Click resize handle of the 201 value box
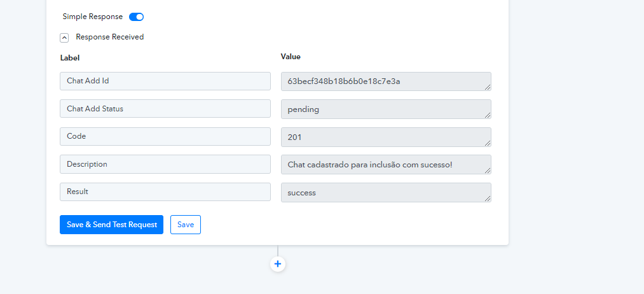Image resolution: width=644 pixels, height=294 pixels. [x=488, y=143]
